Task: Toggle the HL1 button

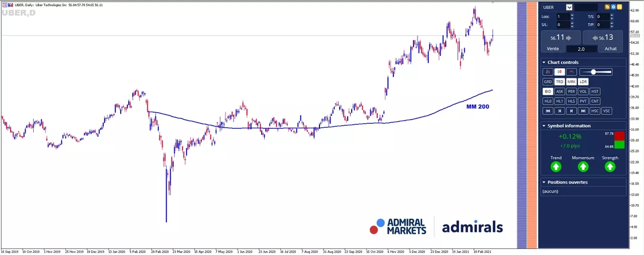Action: click(x=559, y=101)
